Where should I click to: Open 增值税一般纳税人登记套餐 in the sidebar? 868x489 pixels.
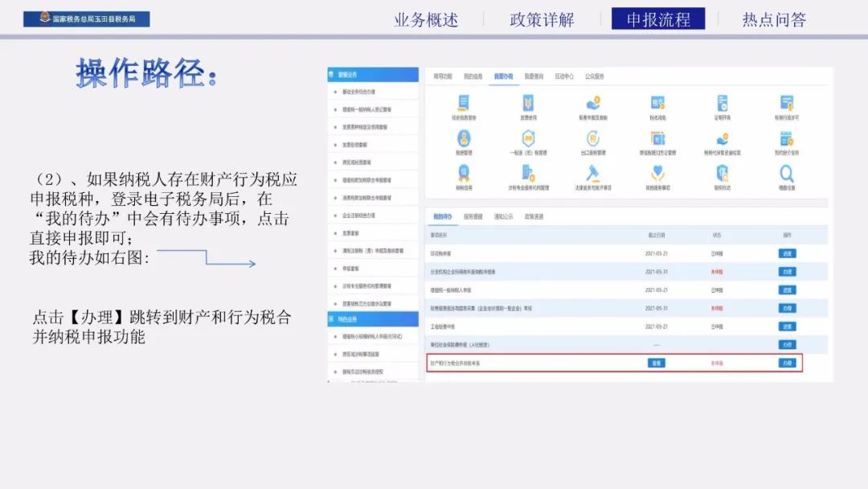pyautogui.click(x=366, y=109)
